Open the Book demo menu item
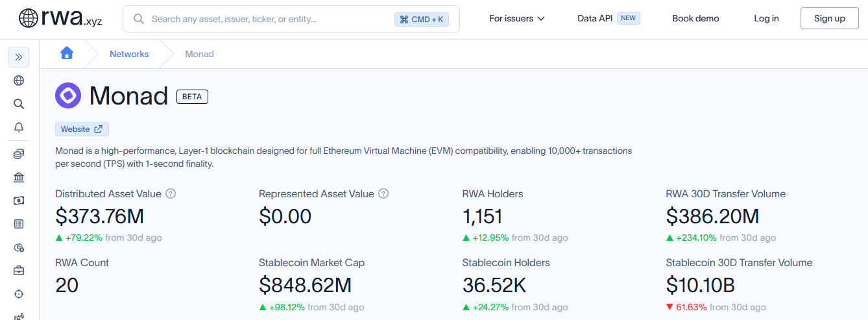Image resolution: width=868 pixels, height=320 pixels. pyautogui.click(x=695, y=19)
